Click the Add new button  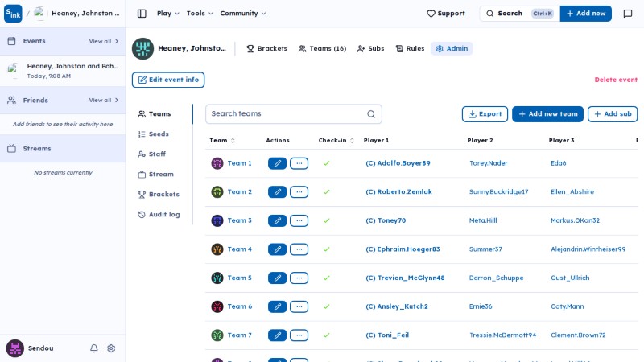[x=586, y=14]
